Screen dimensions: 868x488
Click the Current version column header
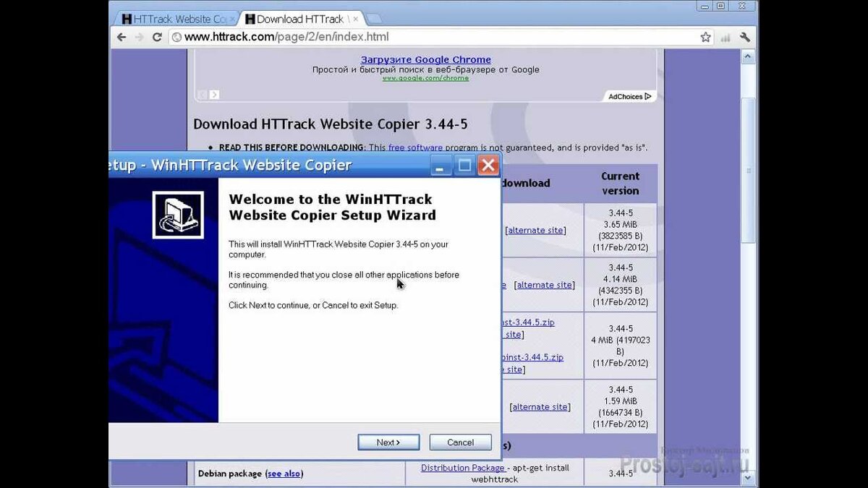tap(620, 184)
